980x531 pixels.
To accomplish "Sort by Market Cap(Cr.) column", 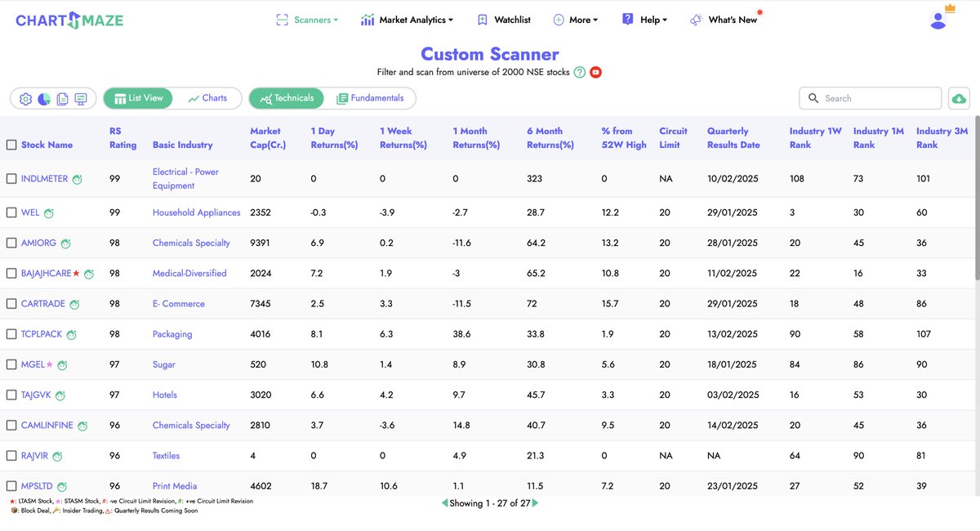I will [267, 137].
